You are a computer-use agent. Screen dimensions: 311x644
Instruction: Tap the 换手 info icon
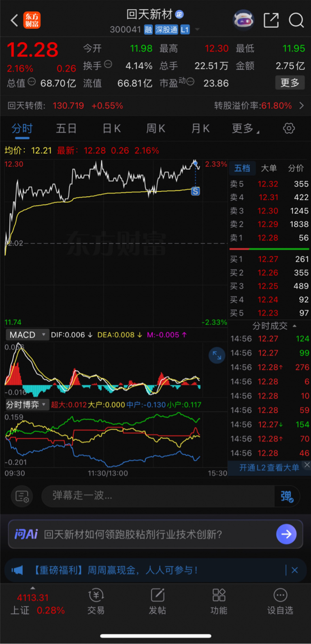[x=108, y=64]
